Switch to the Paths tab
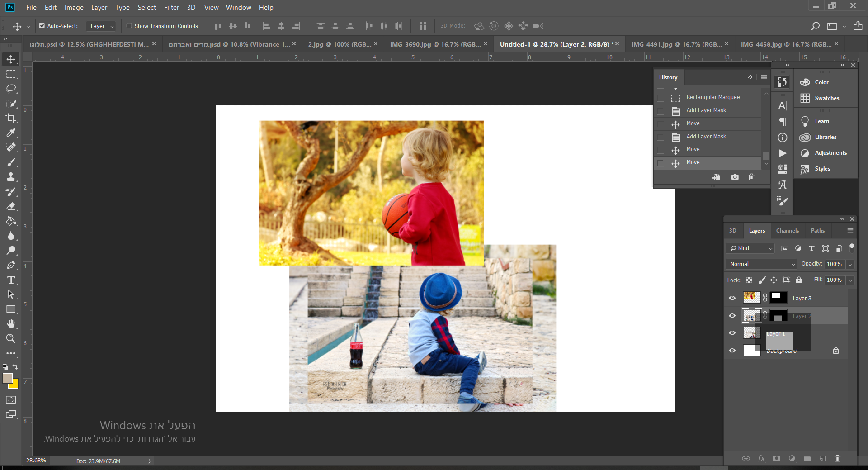Screen dimensions: 868x470 click(818, 231)
